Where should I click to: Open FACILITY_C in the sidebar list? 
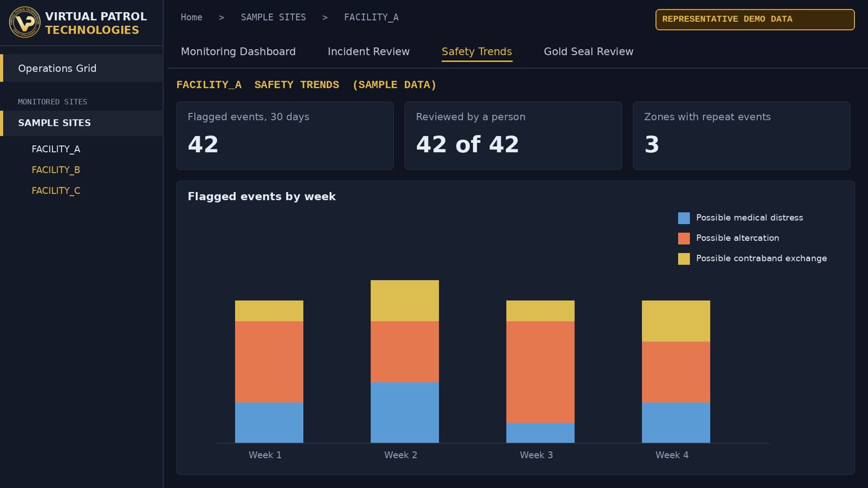[55, 190]
